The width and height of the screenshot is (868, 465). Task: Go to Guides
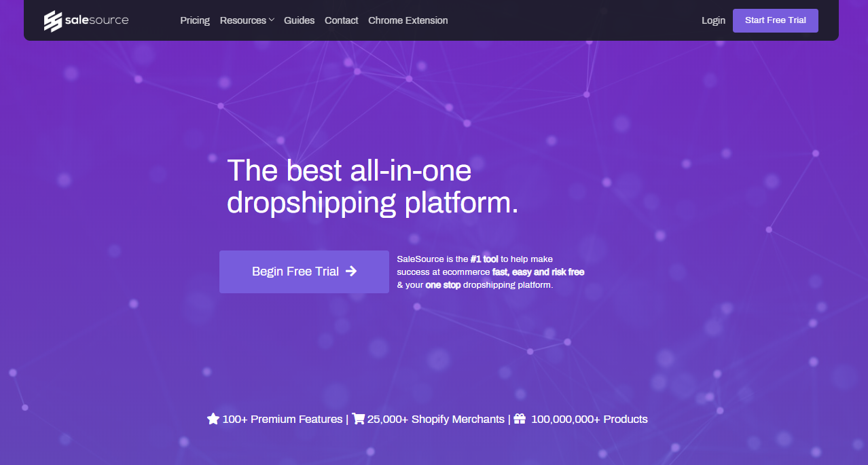click(x=299, y=20)
